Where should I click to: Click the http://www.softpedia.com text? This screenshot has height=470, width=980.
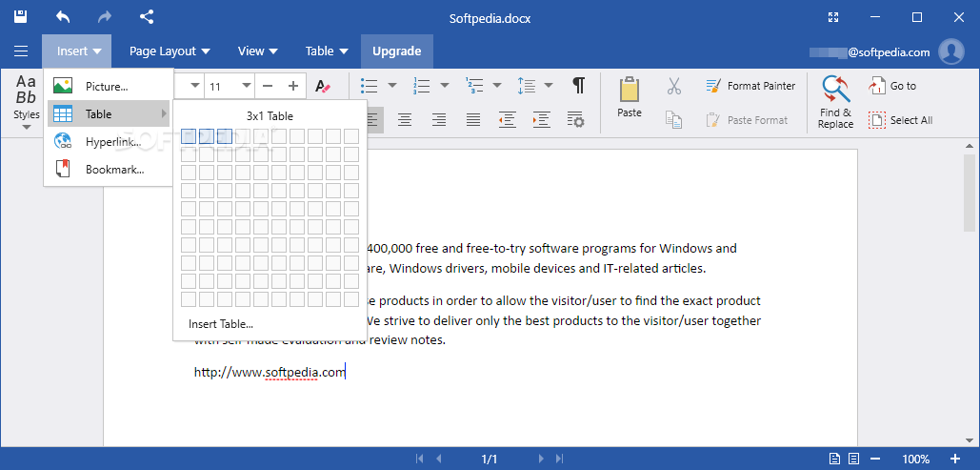[x=270, y=373]
